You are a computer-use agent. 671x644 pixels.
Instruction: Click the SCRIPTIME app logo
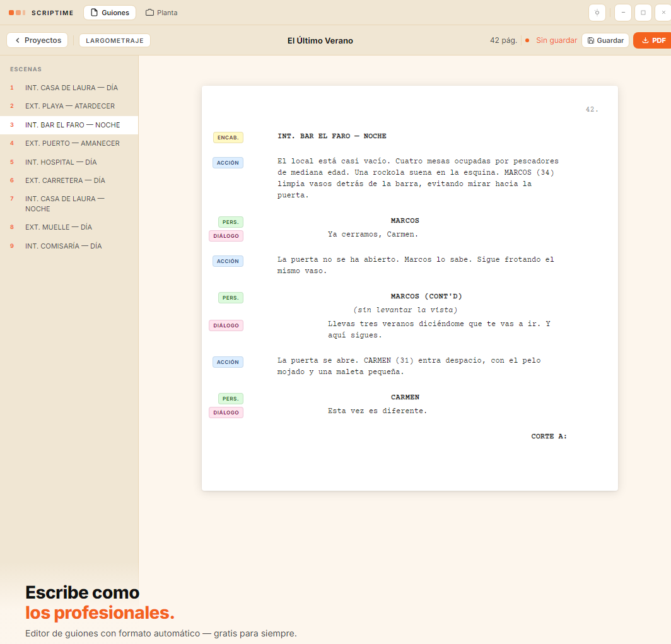[41, 13]
